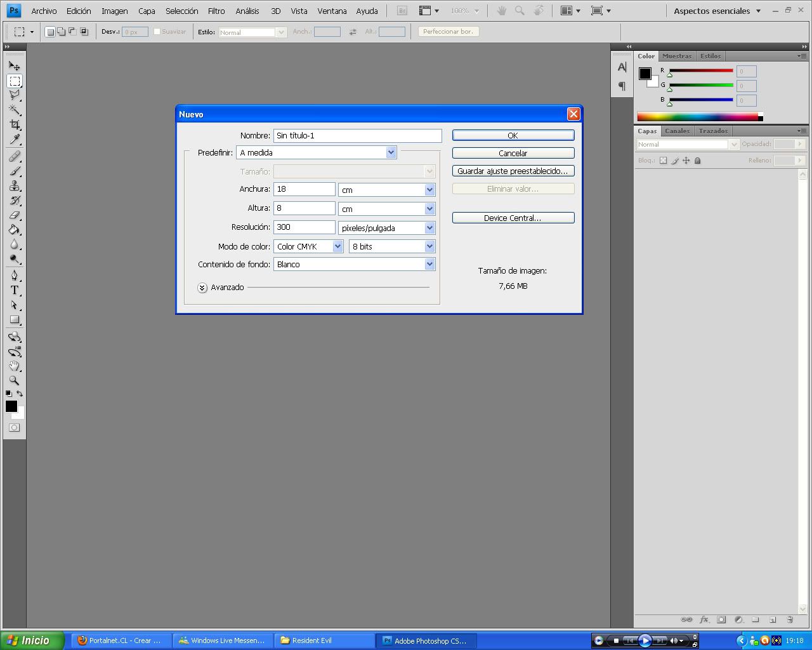812x650 pixels.
Task: Choose new selection mode in options bar
Action: 50,32
